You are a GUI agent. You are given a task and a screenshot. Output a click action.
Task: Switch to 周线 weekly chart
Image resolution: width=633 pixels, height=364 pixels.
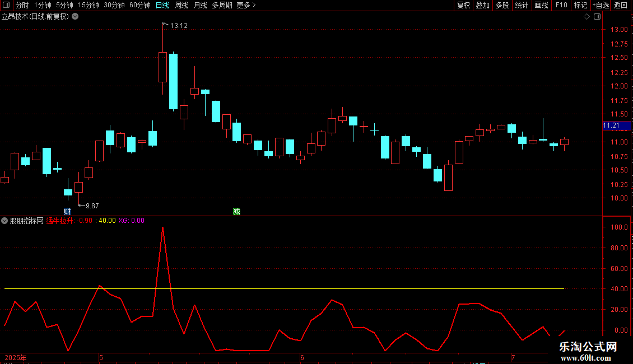coord(181,5)
